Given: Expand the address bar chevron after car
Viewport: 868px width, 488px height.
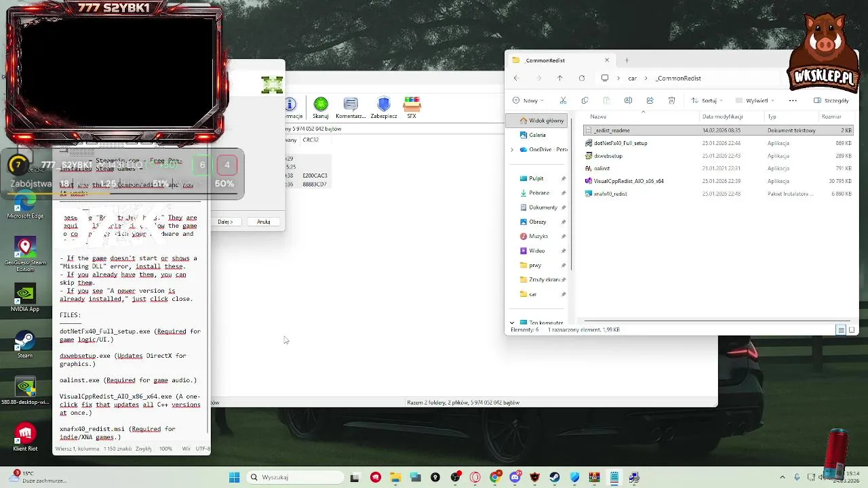Looking at the screenshot, I should coord(646,78).
